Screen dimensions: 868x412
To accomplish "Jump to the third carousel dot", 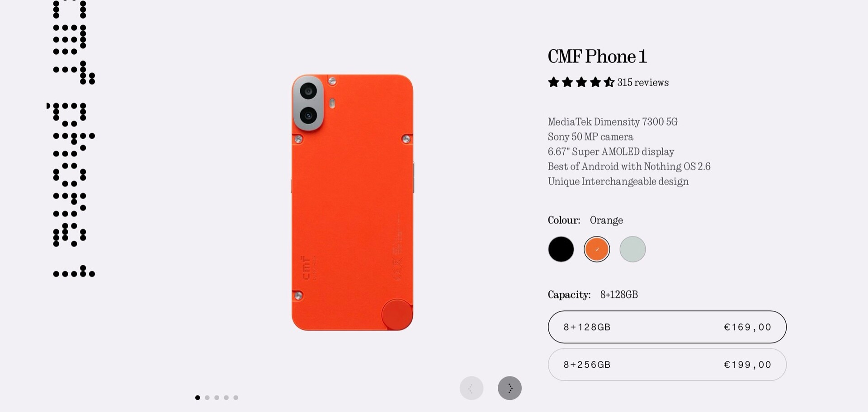I will pos(217,398).
